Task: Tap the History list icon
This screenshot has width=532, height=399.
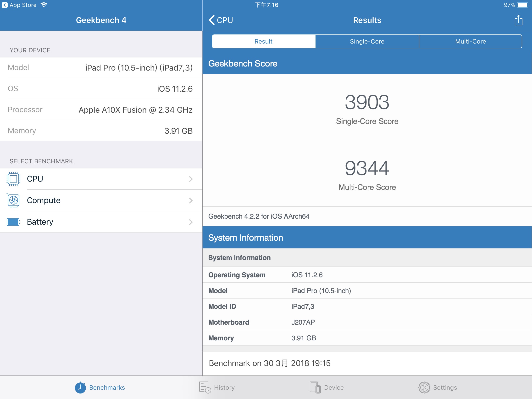Action: click(x=205, y=388)
